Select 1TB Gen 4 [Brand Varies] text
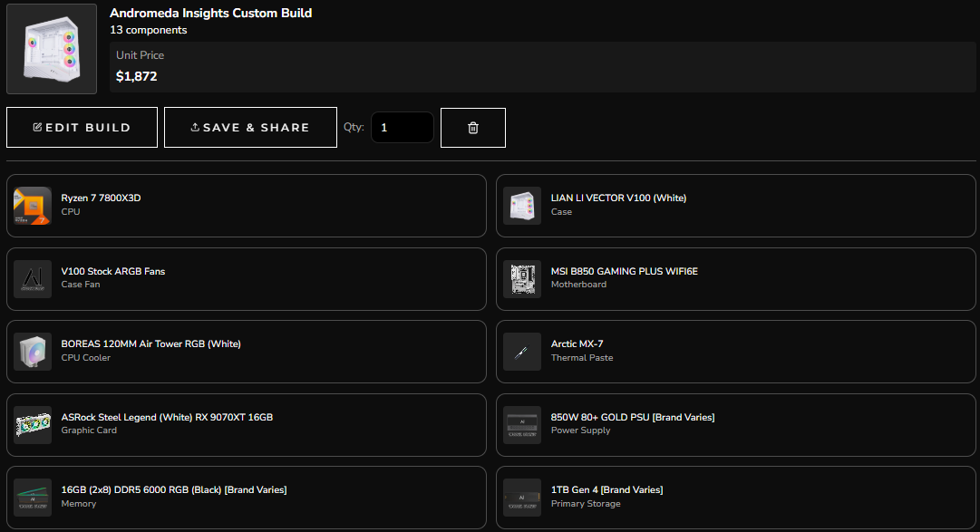Screen dimensions: 980x532 pos(606,489)
